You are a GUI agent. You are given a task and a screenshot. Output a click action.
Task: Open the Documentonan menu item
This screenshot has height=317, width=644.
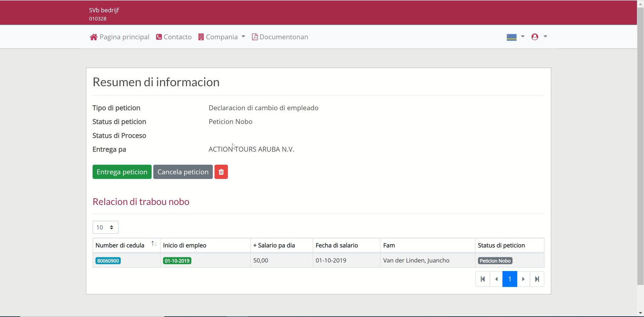pos(283,37)
